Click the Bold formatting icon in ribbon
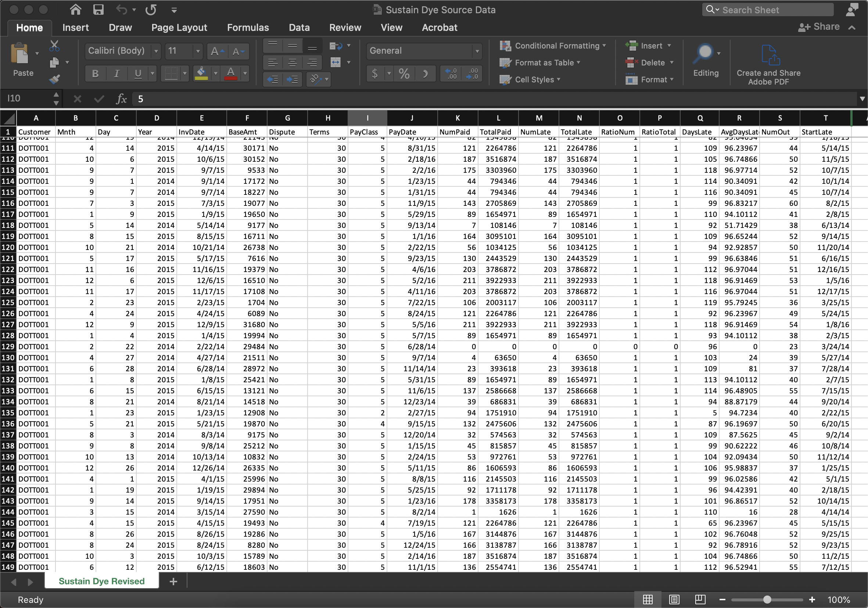 [95, 73]
